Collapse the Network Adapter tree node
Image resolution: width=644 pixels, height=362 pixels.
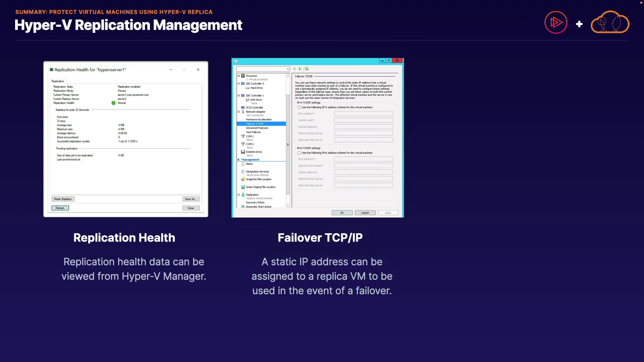[239, 112]
